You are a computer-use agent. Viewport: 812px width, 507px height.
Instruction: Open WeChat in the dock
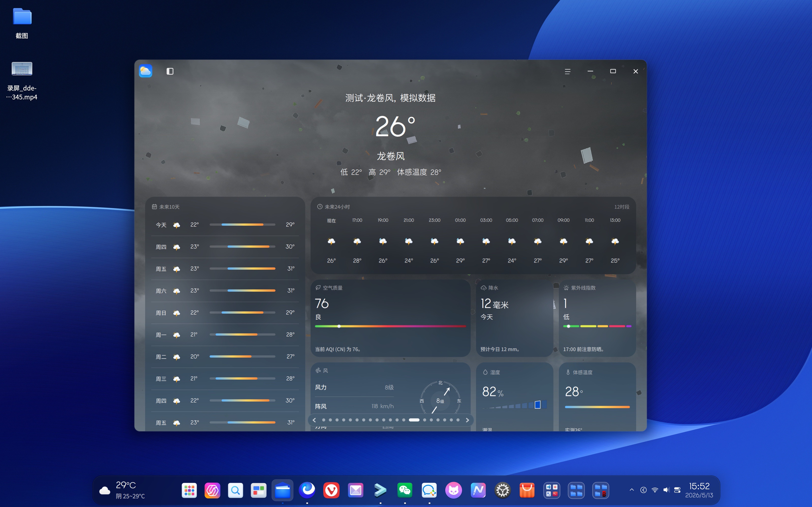[405, 490]
